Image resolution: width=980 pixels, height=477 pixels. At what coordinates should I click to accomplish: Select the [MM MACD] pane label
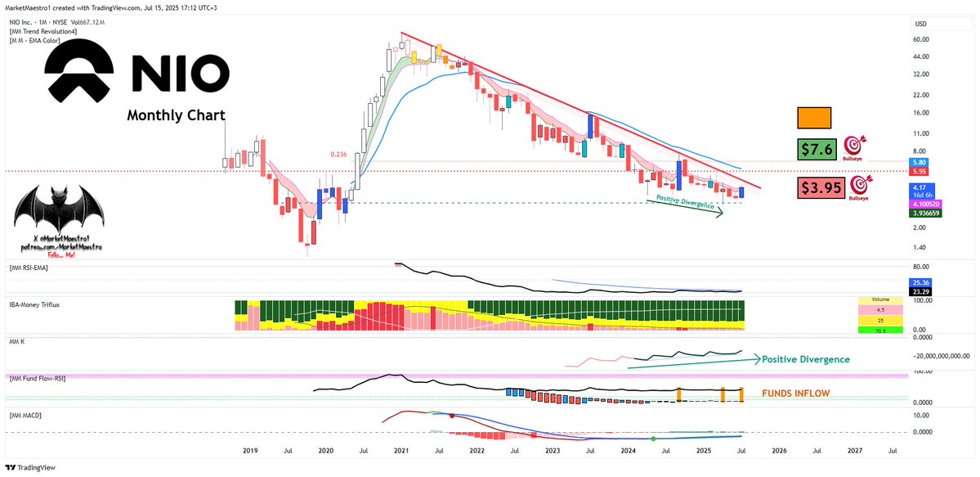[27, 414]
